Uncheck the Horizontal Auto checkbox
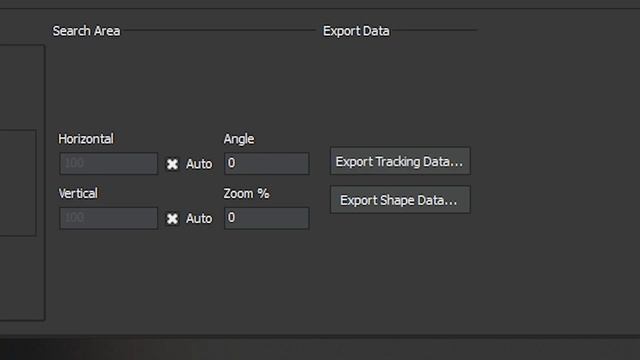 [172, 164]
